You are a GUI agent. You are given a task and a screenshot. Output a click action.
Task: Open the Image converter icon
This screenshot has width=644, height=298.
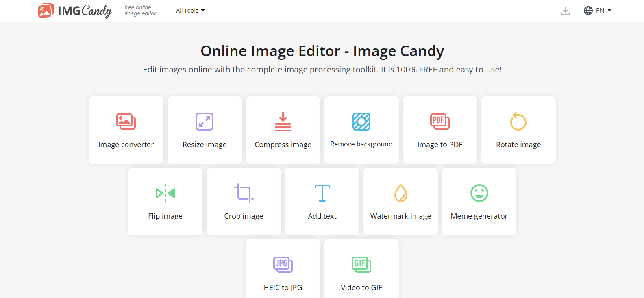126,122
